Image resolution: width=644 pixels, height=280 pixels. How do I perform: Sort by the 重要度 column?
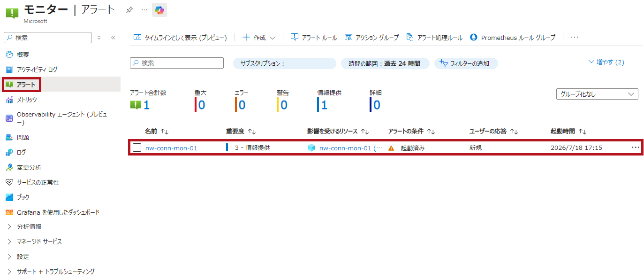tap(241, 132)
